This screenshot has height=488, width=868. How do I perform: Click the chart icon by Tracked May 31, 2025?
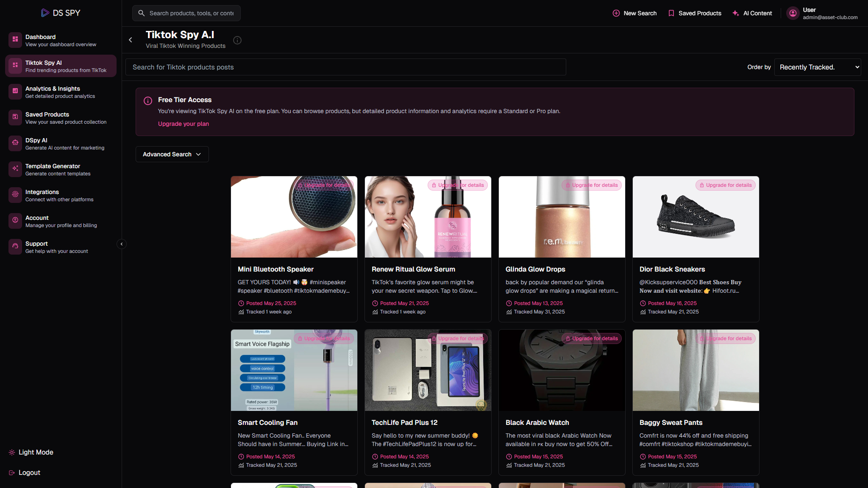(509, 312)
